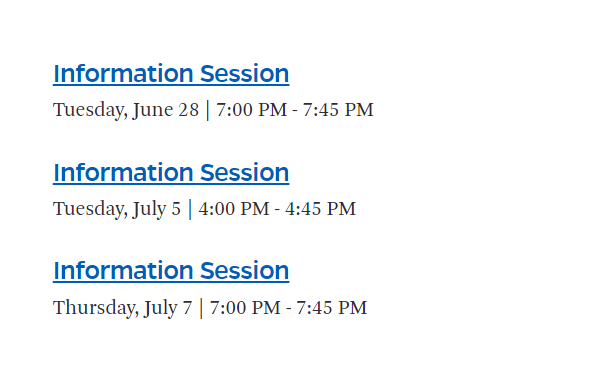This screenshot has height=372, width=610.
Task: Click the 'Tuesday, June 28' date text
Action: 126,110
